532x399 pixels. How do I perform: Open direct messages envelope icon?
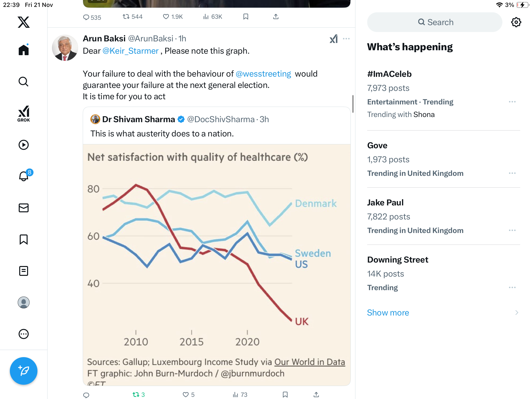click(x=24, y=208)
